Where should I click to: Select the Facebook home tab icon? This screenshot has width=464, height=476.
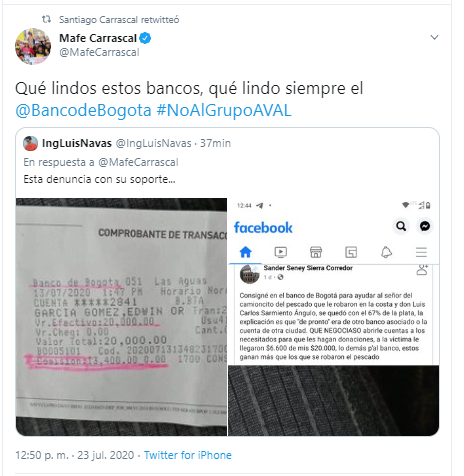246,252
